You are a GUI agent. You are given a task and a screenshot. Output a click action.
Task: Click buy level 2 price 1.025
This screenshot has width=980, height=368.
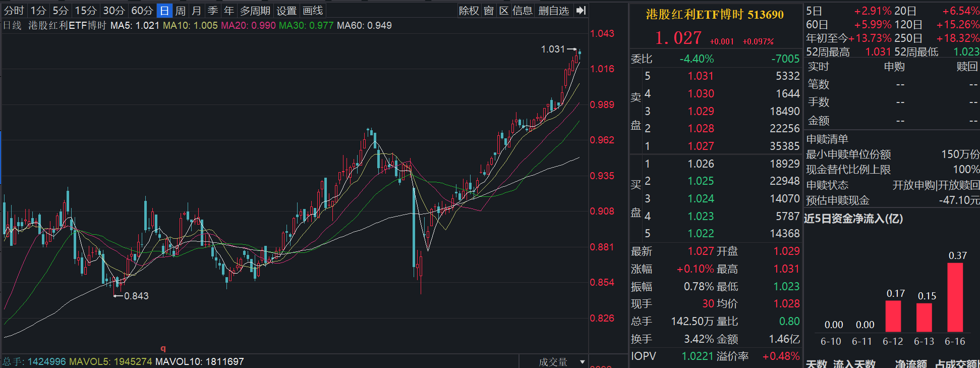pyautogui.click(x=701, y=181)
